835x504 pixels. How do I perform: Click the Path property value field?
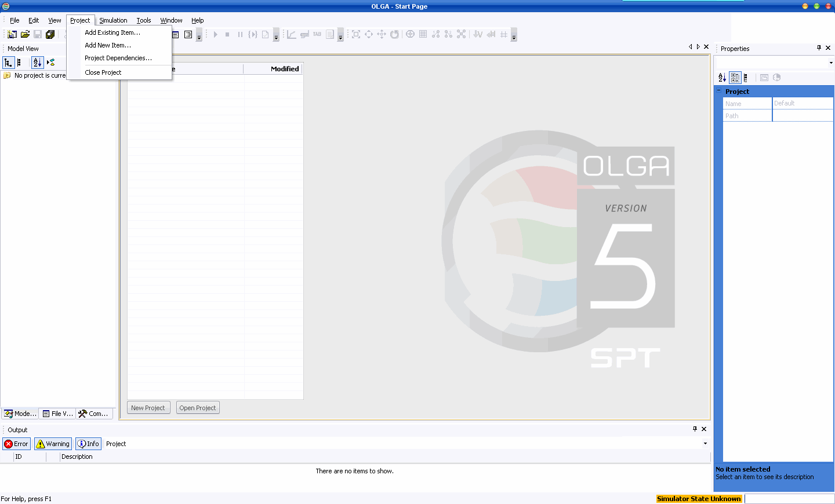click(803, 116)
